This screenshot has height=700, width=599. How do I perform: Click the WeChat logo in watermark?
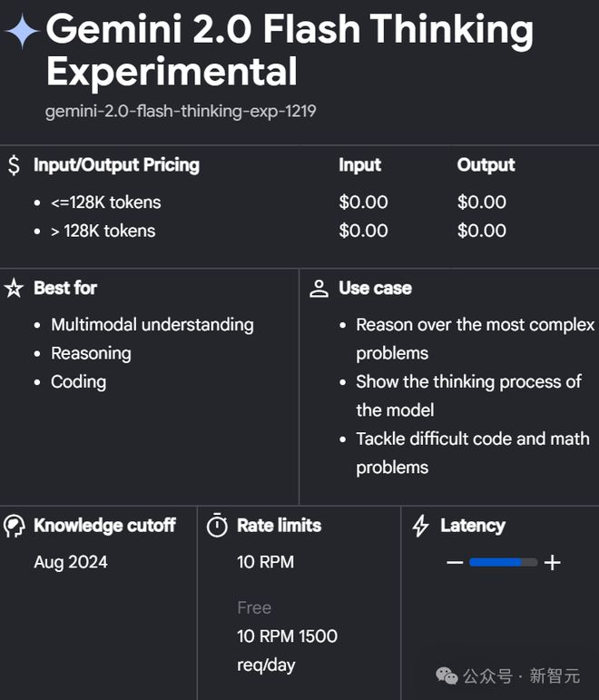[447, 675]
